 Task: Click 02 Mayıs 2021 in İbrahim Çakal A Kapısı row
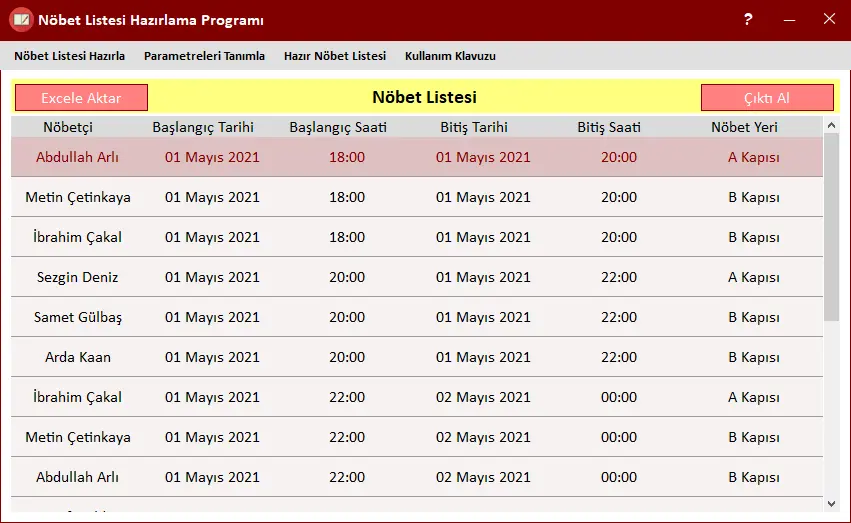[x=483, y=397]
